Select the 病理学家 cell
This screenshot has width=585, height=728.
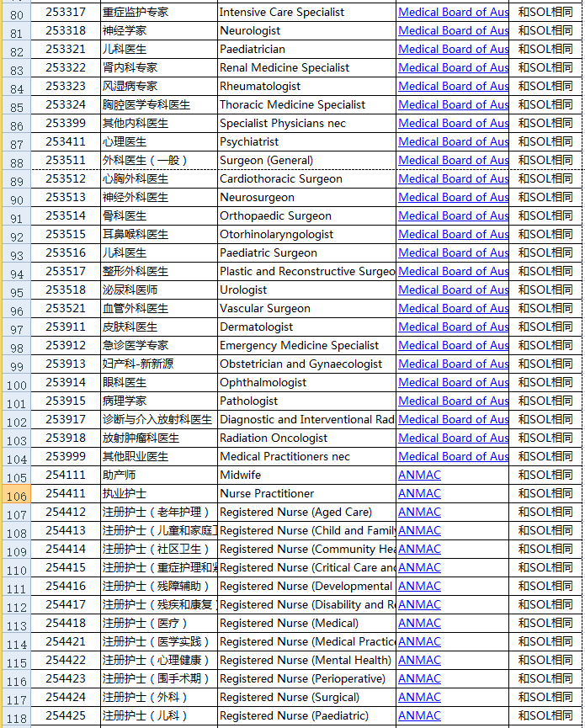159,401
